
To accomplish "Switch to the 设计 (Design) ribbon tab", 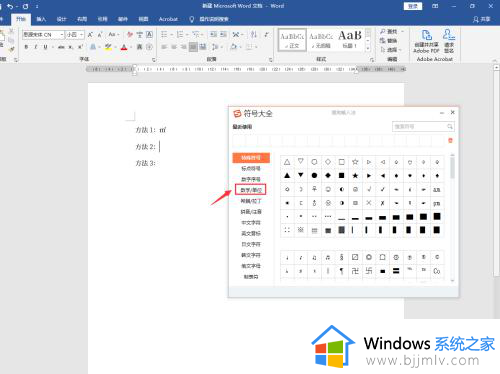I will [x=61, y=19].
